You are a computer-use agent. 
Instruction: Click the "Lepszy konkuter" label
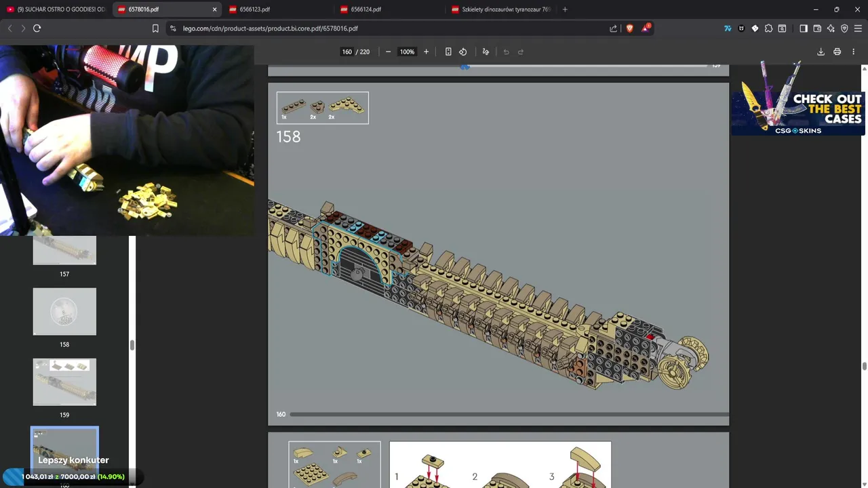click(x=73, y=460)
